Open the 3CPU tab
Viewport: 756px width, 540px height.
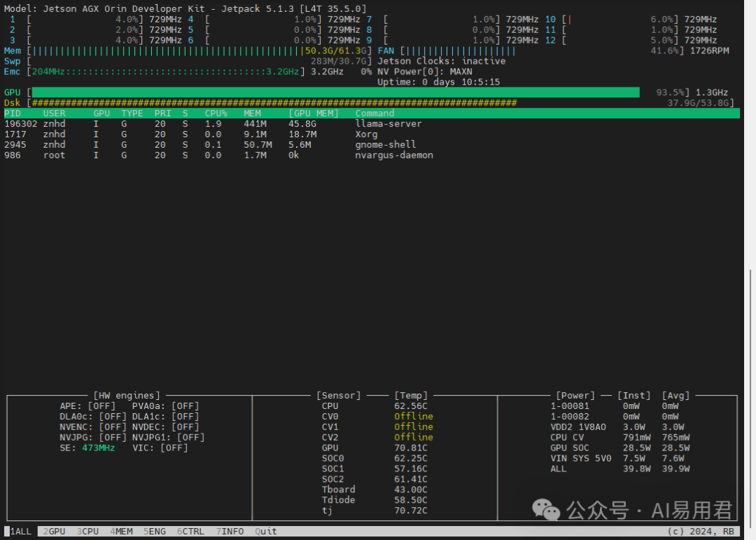click(87, 532)
